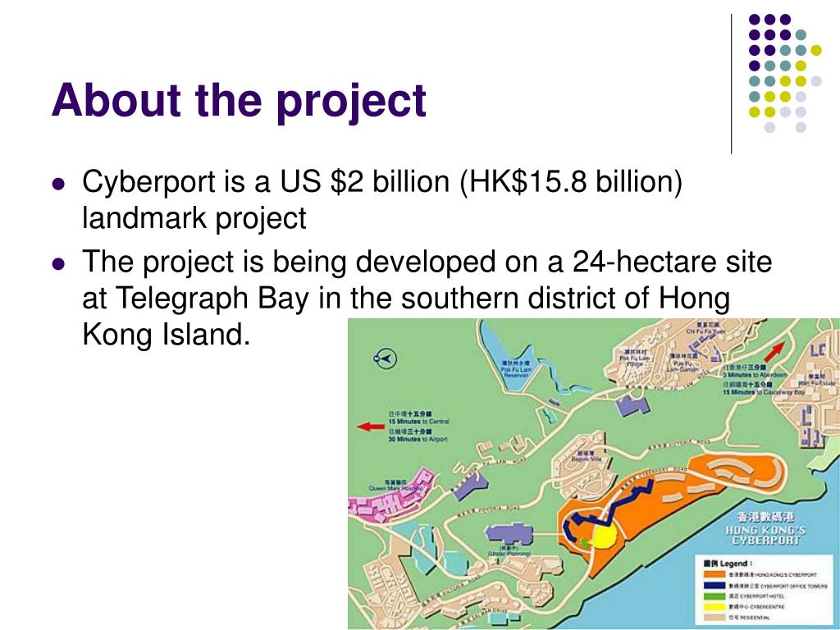Click the '15 Minutes to Central' label
Image resolution: width=840 pixels, height=630 pixels.
419,422
